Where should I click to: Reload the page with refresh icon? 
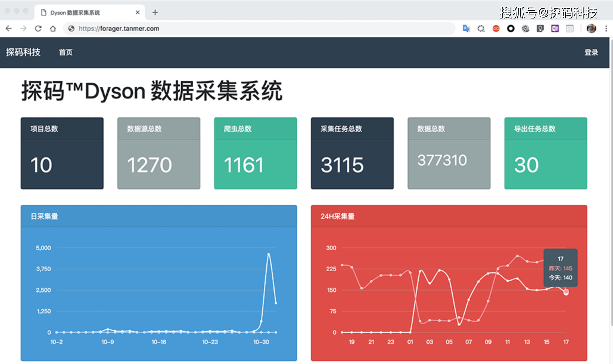(38, 29)
